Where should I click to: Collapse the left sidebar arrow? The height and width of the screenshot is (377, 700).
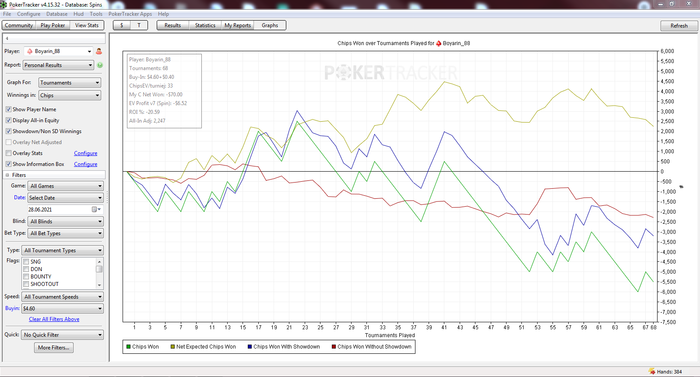click(7, 38)
